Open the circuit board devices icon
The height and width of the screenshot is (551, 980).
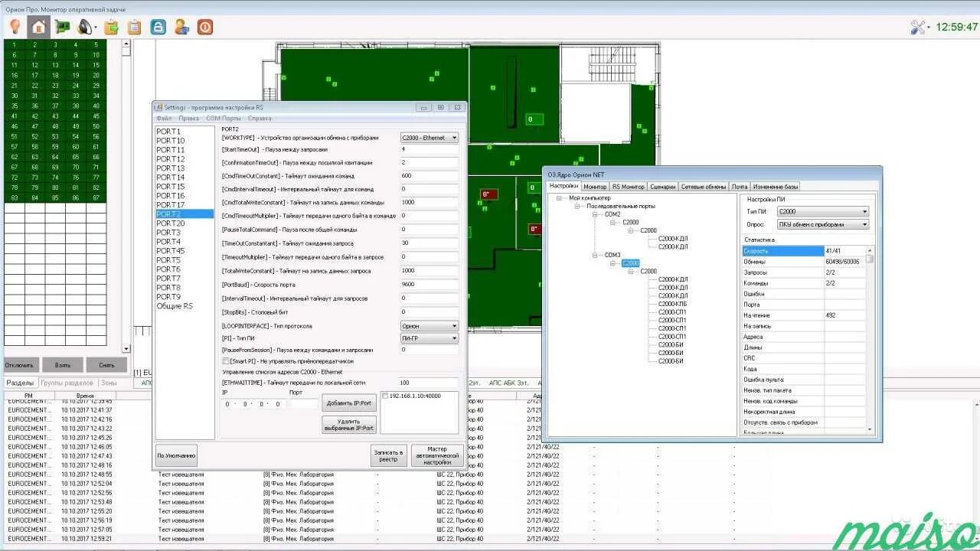click(63, 27)
